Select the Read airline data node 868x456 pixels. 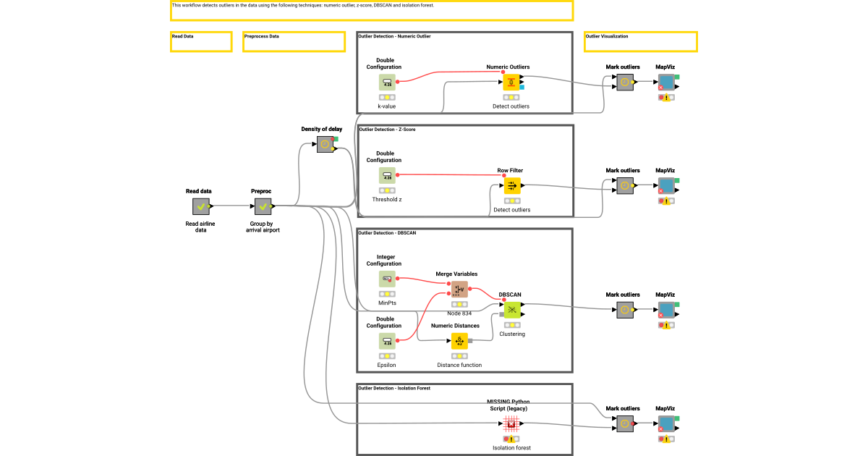click(200, 206)
